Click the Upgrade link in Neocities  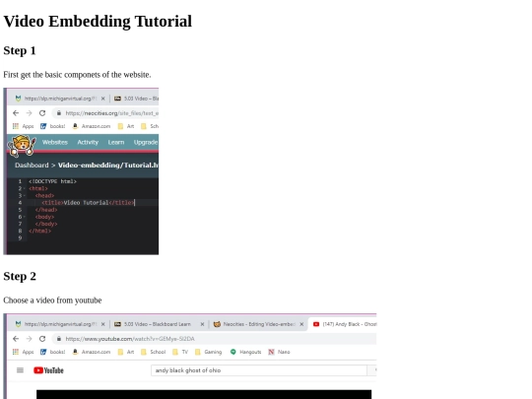tap(146, 142)
